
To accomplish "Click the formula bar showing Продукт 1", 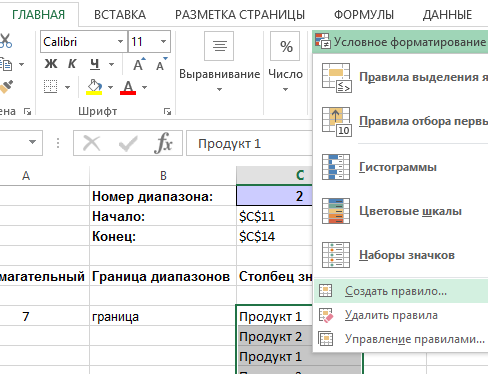I will [249, 143].
